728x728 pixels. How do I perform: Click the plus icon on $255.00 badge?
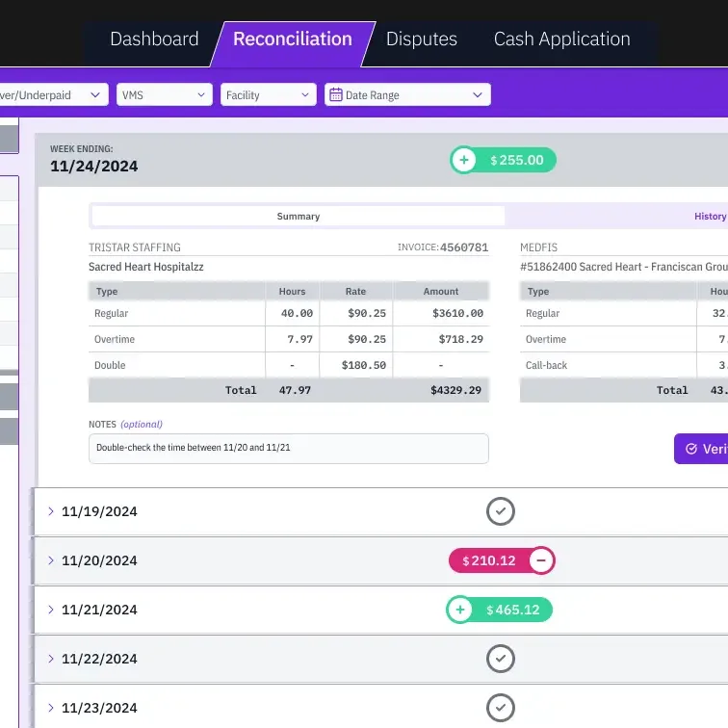[464, 160]
